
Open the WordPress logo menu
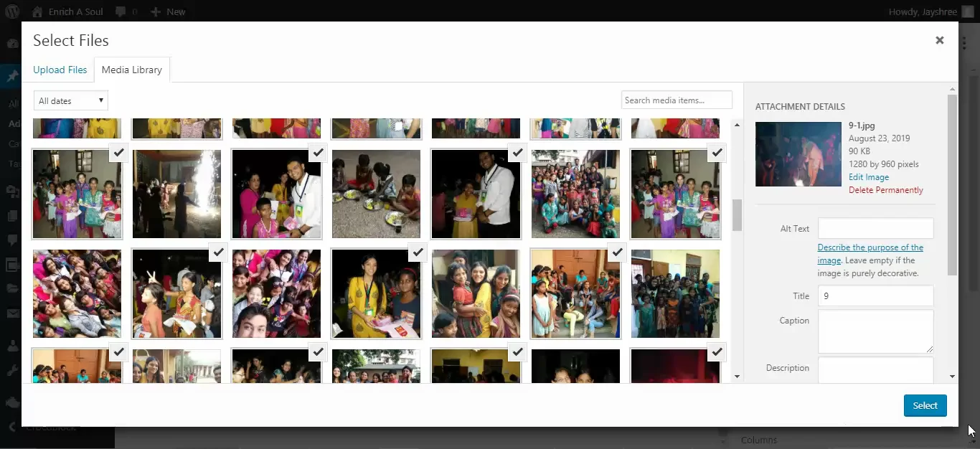(12, 11)
